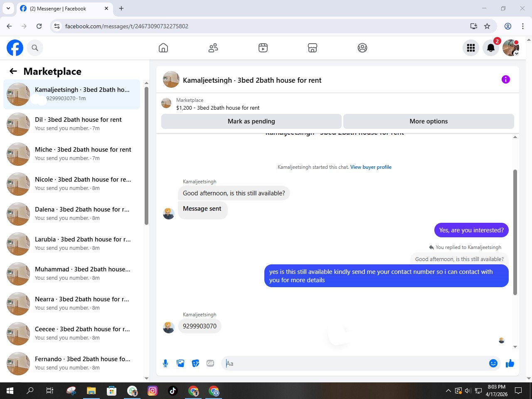Open the Windows Start menu
This screenshot has width=532, height=399.
(10, 391)
